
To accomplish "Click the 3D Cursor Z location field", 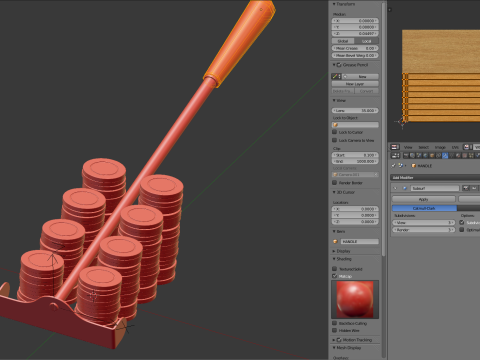I will pos(355,222).
